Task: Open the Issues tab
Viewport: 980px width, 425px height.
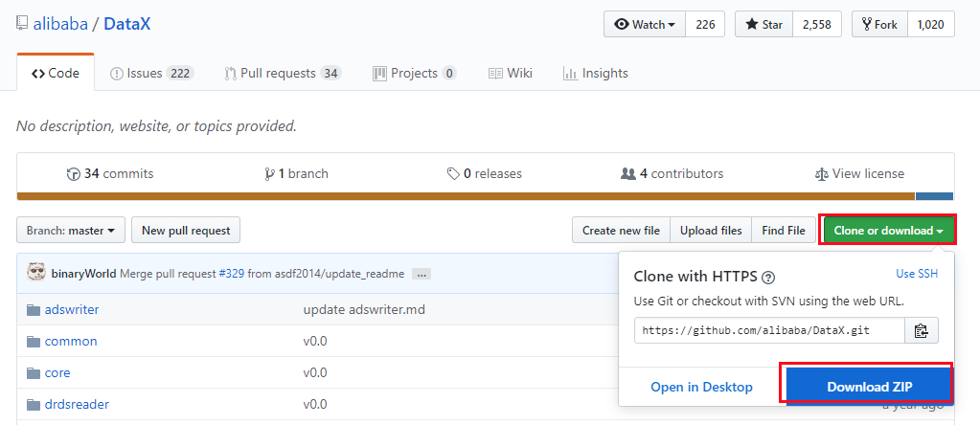Action: click(152, 73)
